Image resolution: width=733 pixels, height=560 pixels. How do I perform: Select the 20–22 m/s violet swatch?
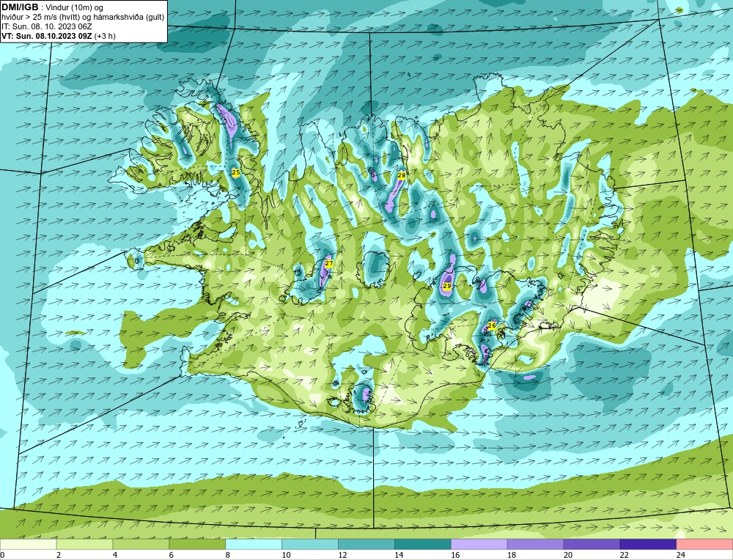(x=592, y=545)
